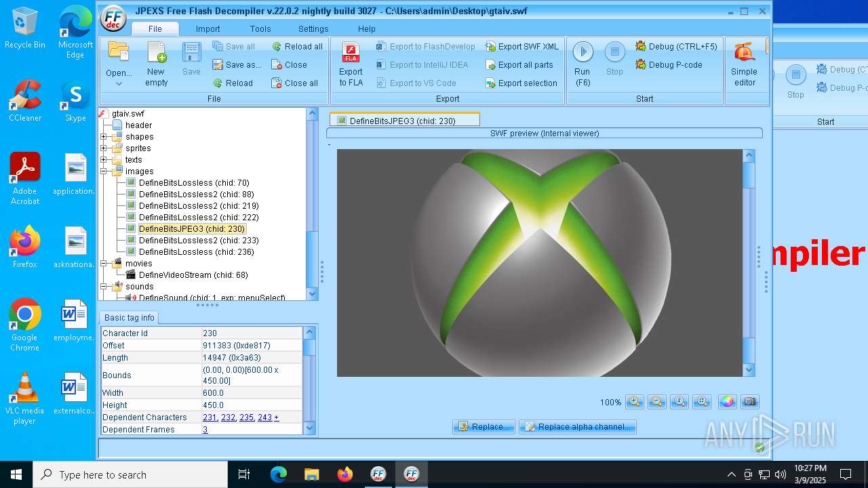The width and height of the screenshot is (868, 488).
Task: Open the Help ribbon tab
Action: [x=367, y=29]
